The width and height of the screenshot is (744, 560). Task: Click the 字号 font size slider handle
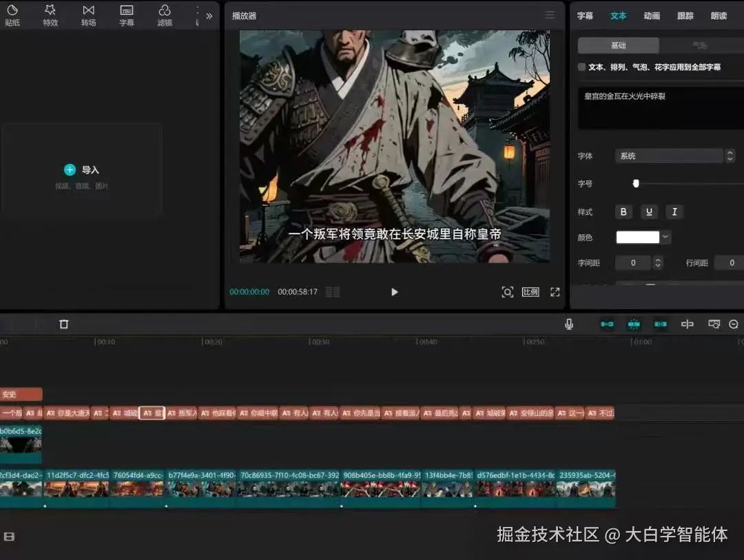pyautogui.click(x=636, y=183)
